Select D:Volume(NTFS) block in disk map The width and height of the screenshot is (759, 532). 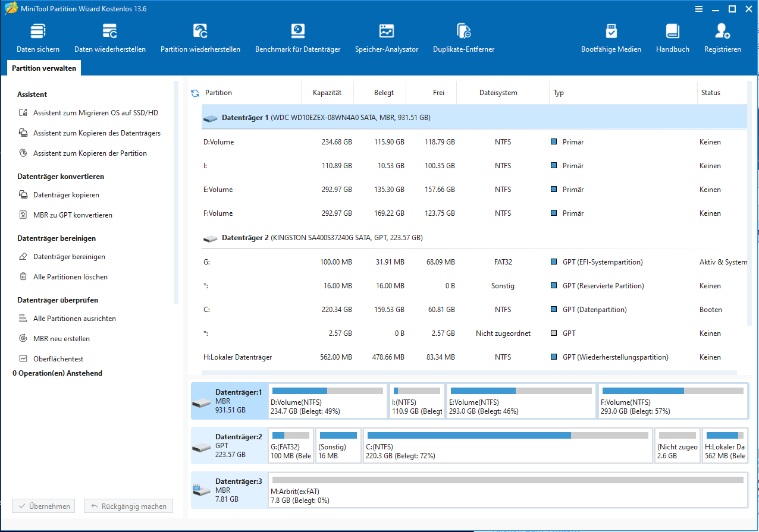tap(327, 401)
